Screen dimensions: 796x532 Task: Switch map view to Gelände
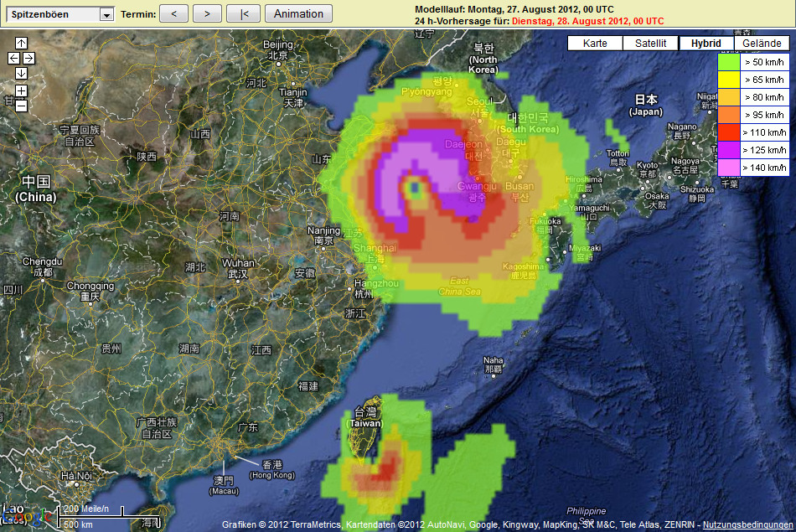pyautogui.click(x=762, y=44)
